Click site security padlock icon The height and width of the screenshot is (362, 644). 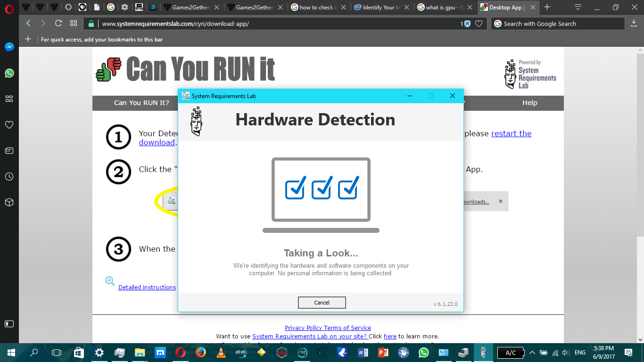(x=91, y=24)
